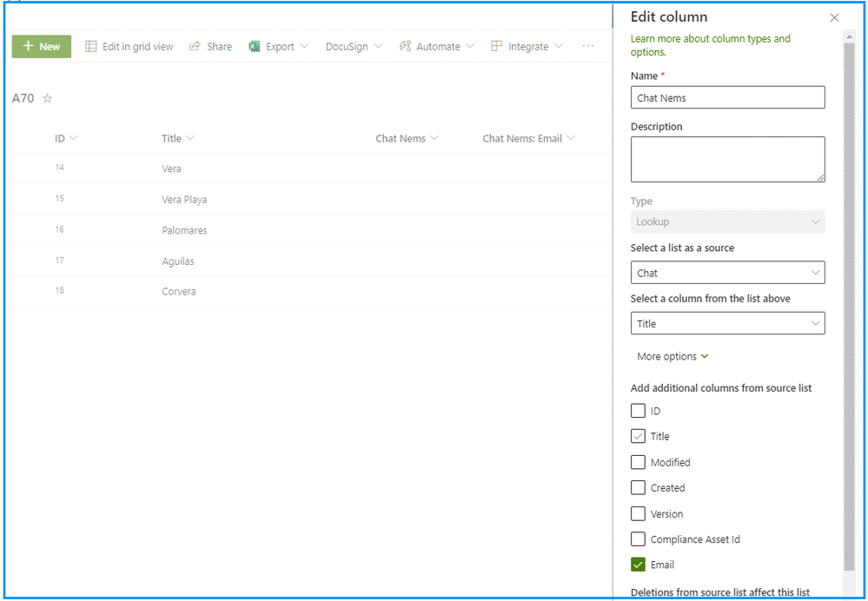Expand the Integrate dropdown chevron

[558, 47]
